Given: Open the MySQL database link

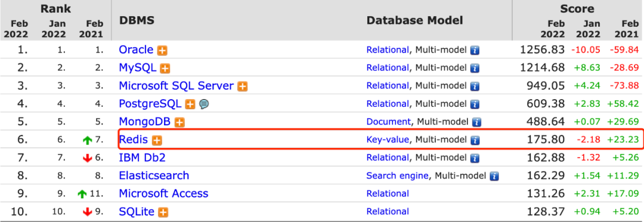Looking at the screenshot, I should coord(138,68).
